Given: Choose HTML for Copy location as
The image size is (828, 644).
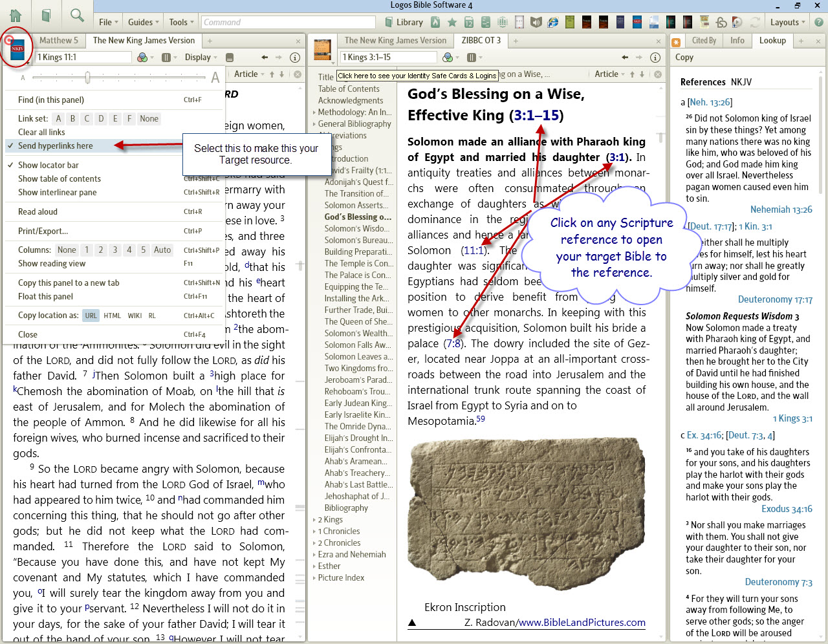Looking at the screenshot, I should [x=112, y=316].
